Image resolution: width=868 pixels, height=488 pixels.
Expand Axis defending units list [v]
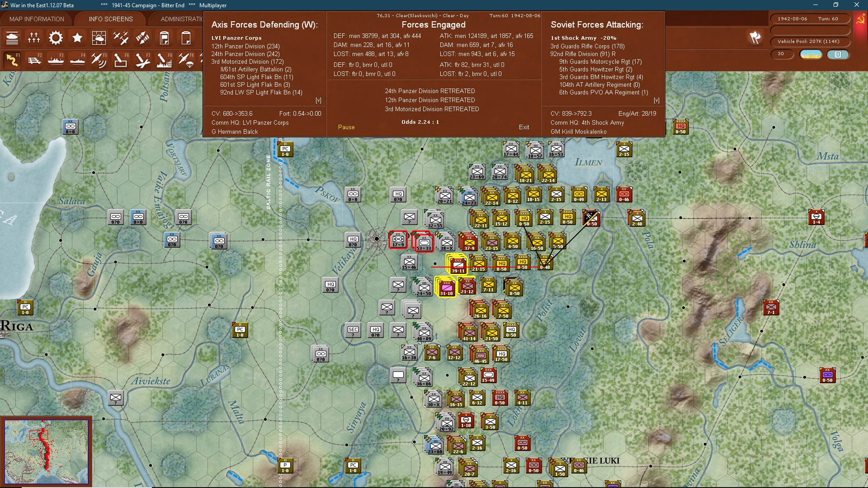(x=318, y=100)
